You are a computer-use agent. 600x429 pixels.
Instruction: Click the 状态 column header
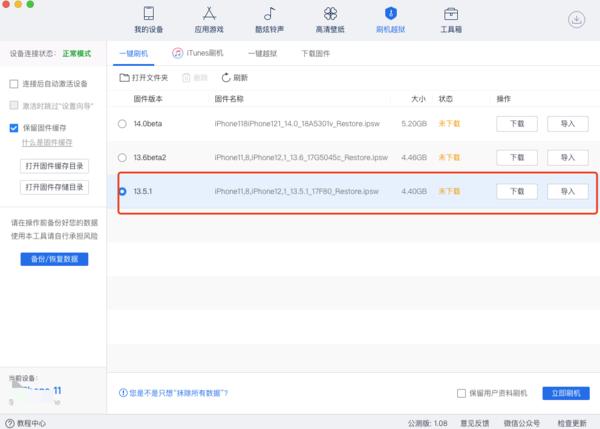445,99
